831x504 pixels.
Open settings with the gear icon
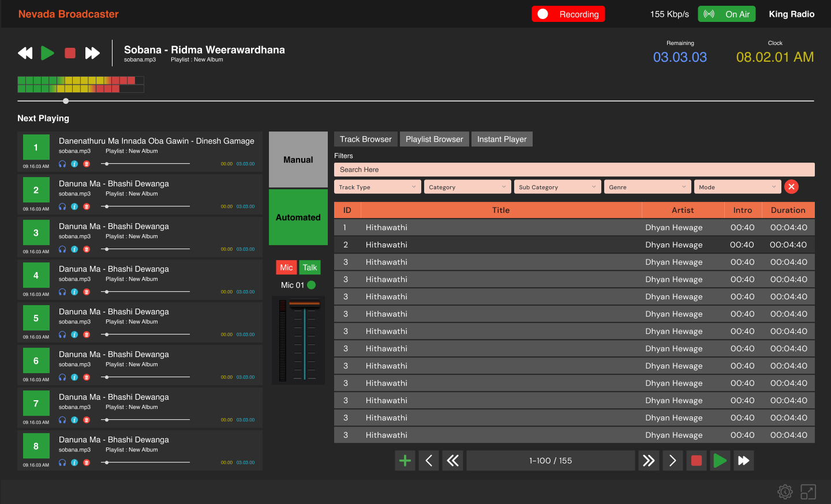[x=785, y=492]
